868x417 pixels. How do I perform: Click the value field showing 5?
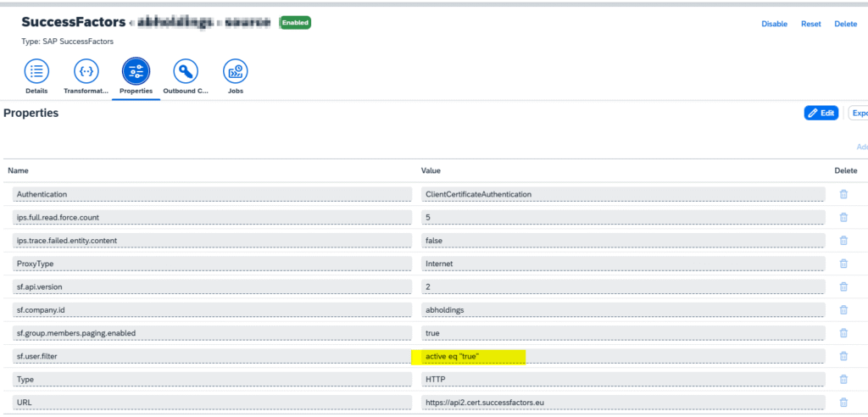coord(623,218)
